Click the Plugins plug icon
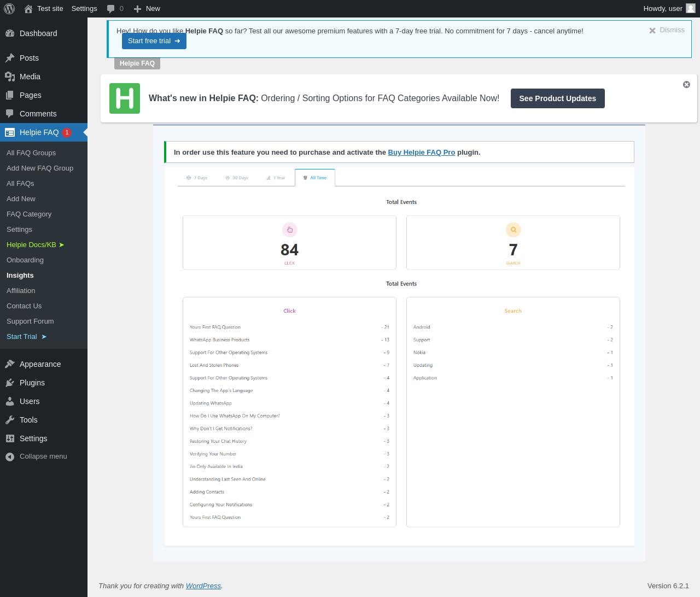Image resolution: width=700 pixels, height=597 pixels. pyautogui.click(x=10, y=383)
